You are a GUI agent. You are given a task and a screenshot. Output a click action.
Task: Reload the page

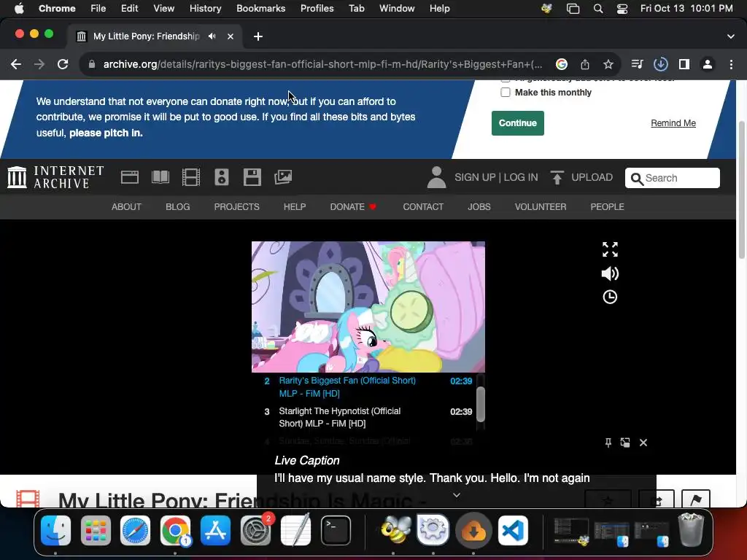click(x=63, y=64)
